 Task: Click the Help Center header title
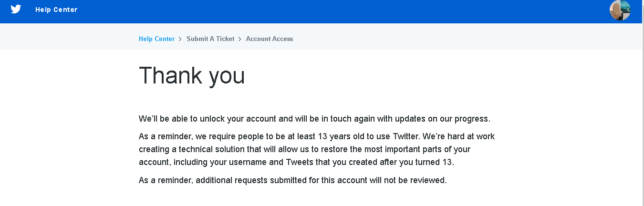point(56,10)
